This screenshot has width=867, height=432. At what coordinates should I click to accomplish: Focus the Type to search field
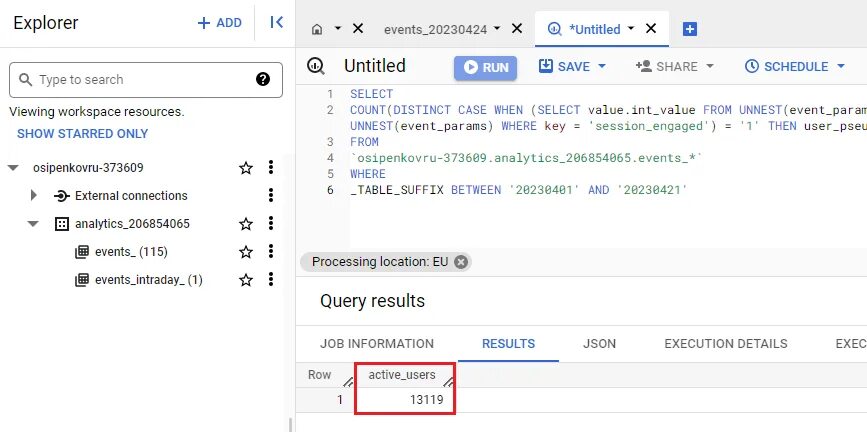pos(146,80)
